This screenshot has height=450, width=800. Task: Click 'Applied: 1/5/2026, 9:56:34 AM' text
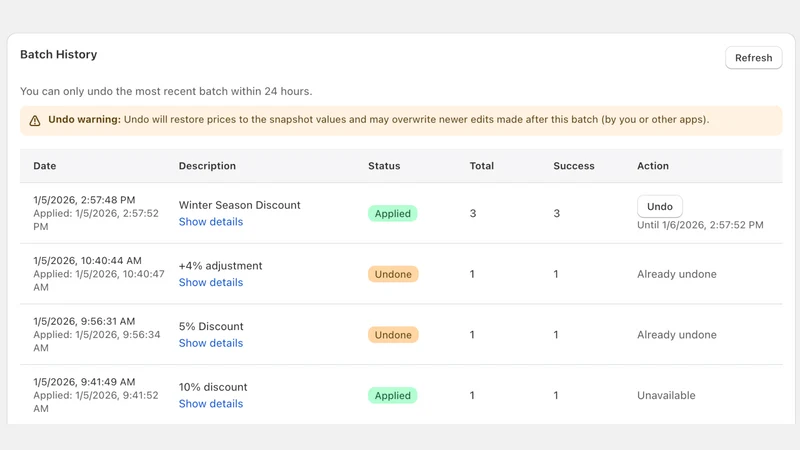pyautogui.click(x=96, y=341)
